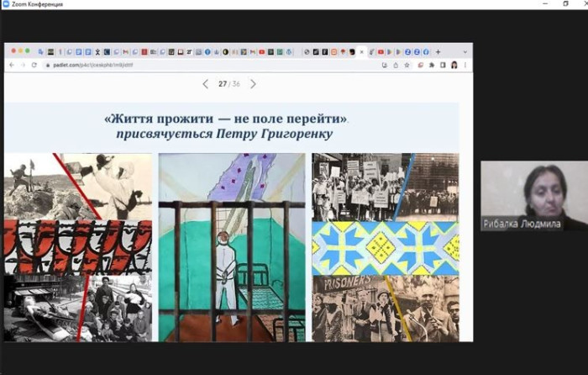This screenshot has width=588, height=375.
Task: Go to the previous Padlet slide
Action: (x=205, y=84)
